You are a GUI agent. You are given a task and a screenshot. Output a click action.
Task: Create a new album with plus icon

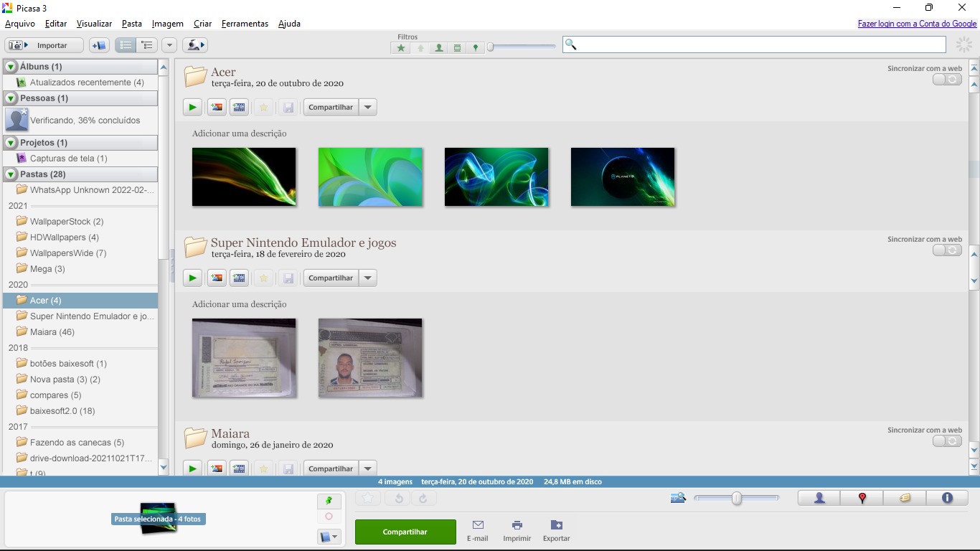click(x=99, y=45)
